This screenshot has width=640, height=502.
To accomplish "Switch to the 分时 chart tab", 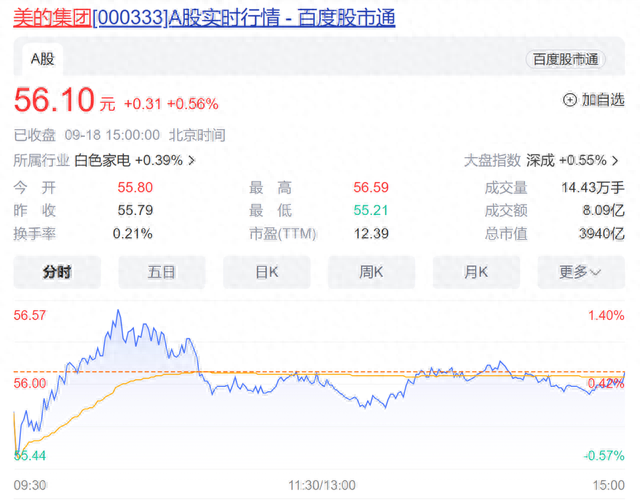I will click(57, 272).
